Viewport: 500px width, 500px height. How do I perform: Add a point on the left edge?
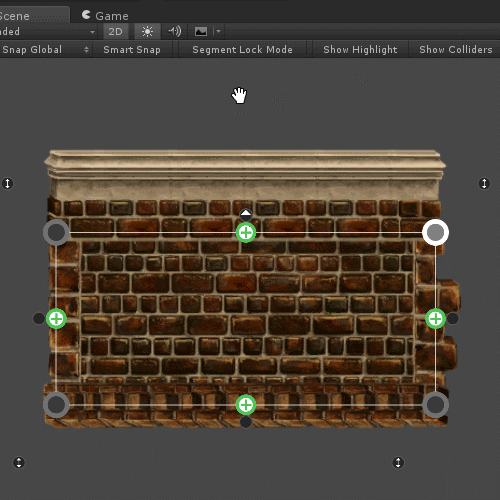point(56,319)
